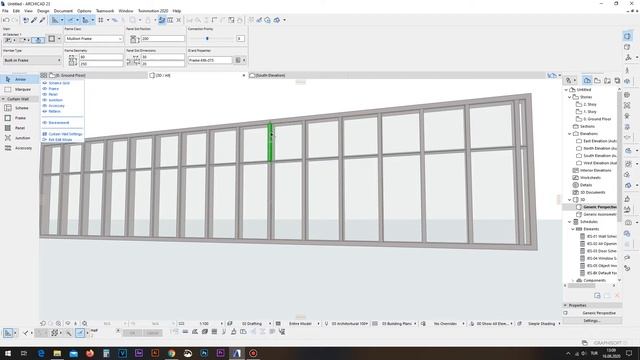Toggle Scheme Grid visibility eye
The image size is (640, 360).
pyautogui.click(x=45, y=83)
